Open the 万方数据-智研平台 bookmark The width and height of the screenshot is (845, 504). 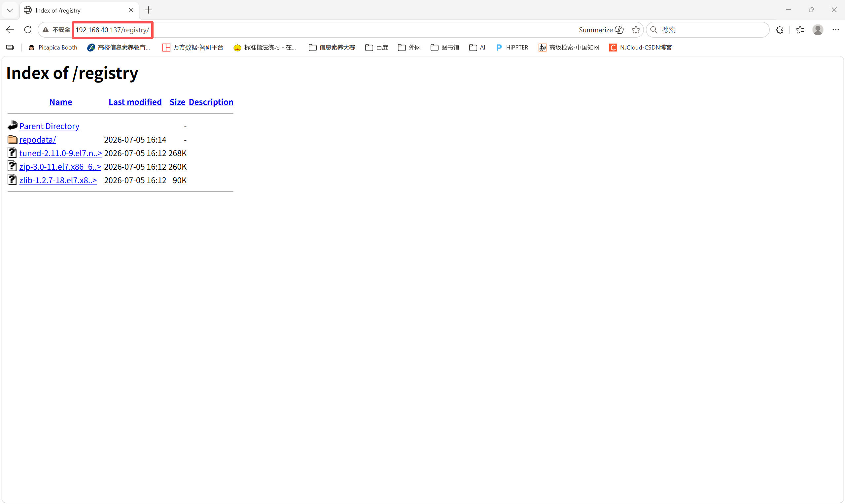coord(193,48)
